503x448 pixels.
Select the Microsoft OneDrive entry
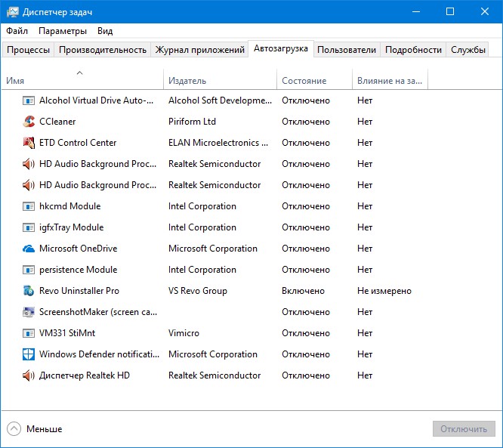(79, 249)
